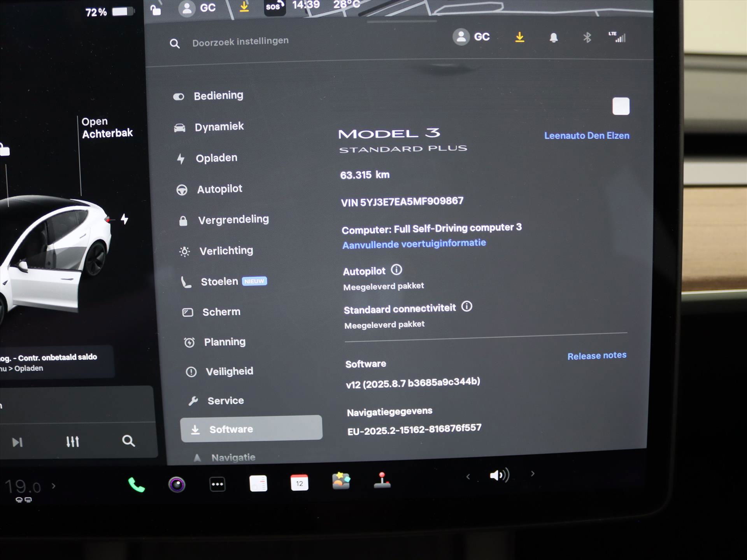
Task: Click the settings search magnifier icon
Action: tap(175, 44)
